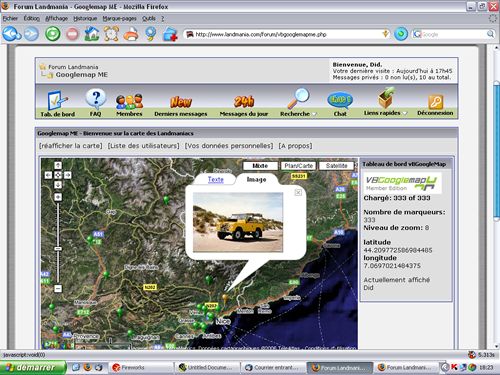
Task: Click the [réafficher la carte] link
Action: (x=71, y=146)
